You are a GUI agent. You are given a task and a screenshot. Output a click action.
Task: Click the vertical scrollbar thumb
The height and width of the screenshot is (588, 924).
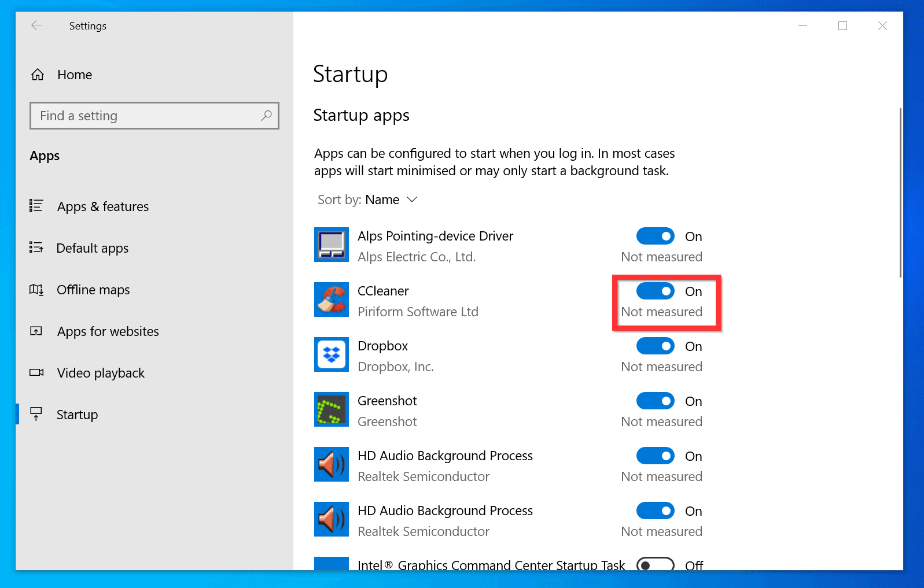(x=900, y=193)
